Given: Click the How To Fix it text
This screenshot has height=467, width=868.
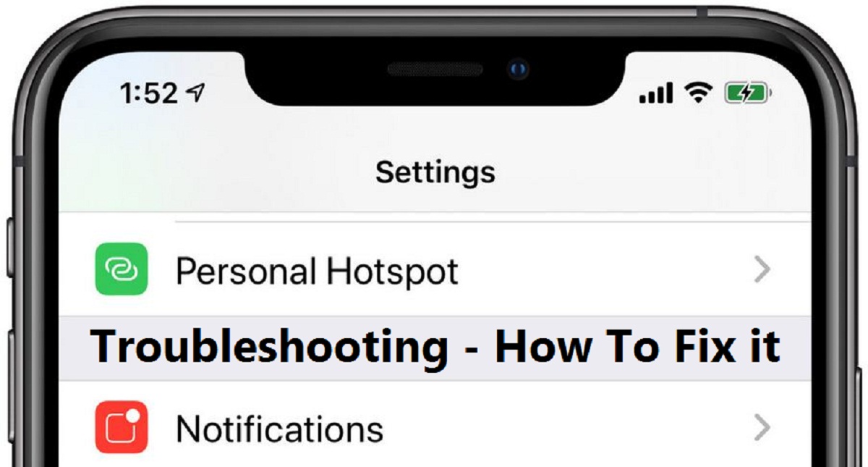Looking at the screenshot, I should (638, 346).
